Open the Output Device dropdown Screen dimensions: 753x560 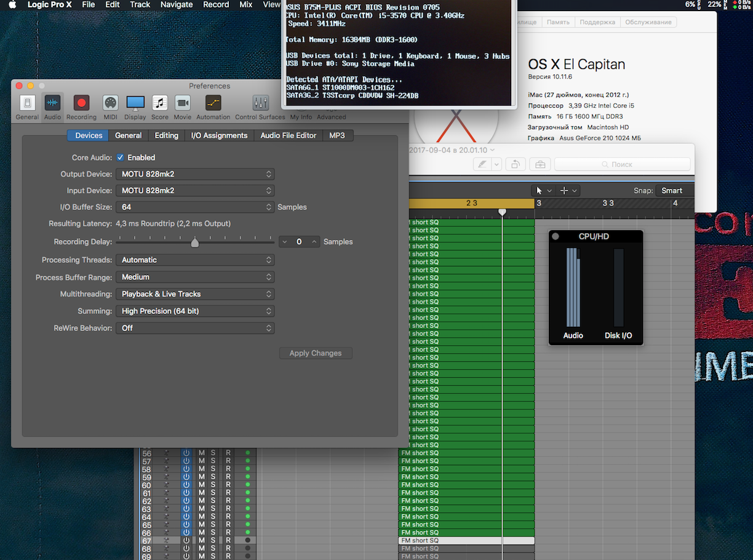(x=194, y=174)
